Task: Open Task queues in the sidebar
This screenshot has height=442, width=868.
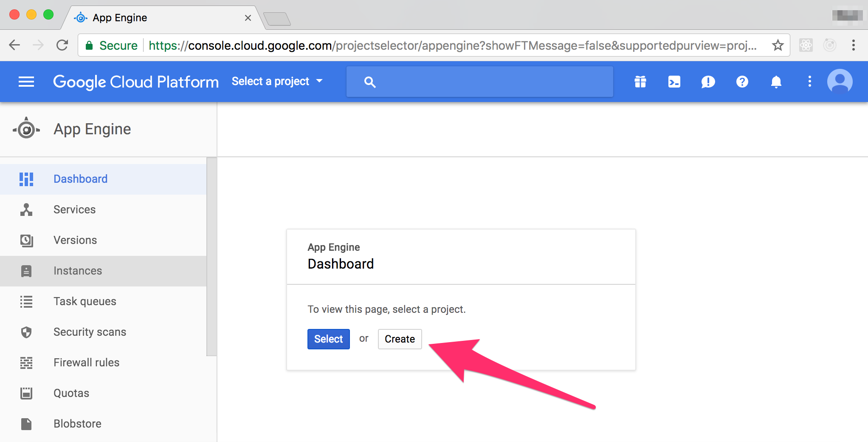Action: 103,301
